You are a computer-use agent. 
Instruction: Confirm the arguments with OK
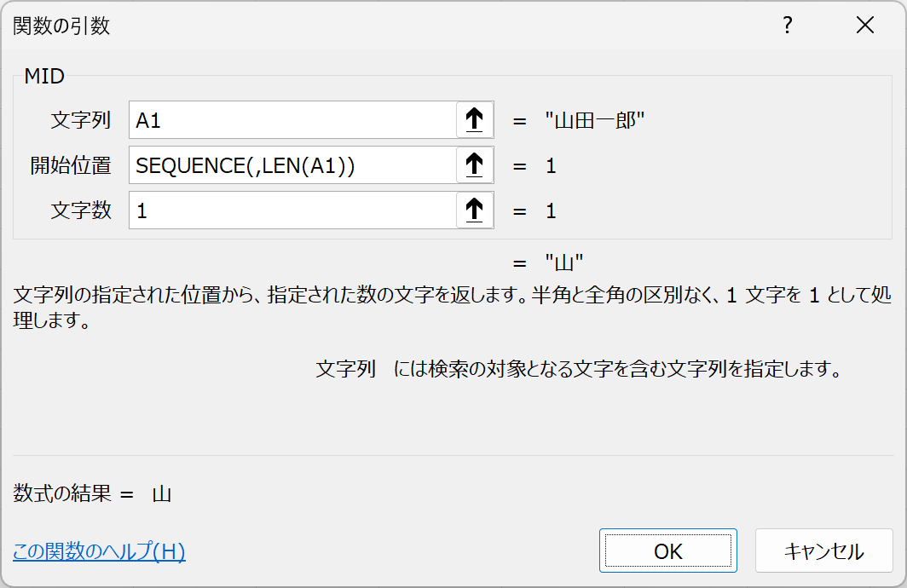pyautogui.click(x=668, y=551)
